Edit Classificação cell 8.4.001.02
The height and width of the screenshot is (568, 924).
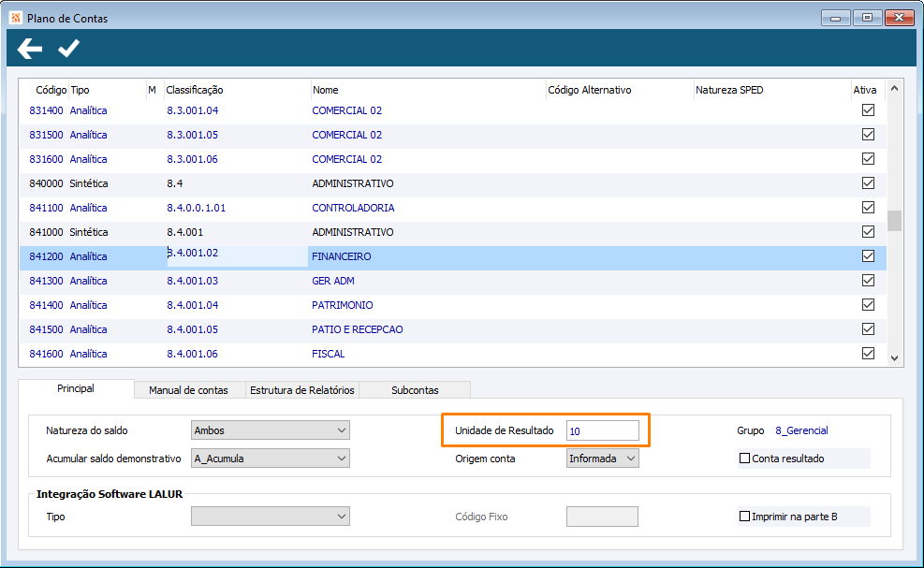tap(237, 256)
